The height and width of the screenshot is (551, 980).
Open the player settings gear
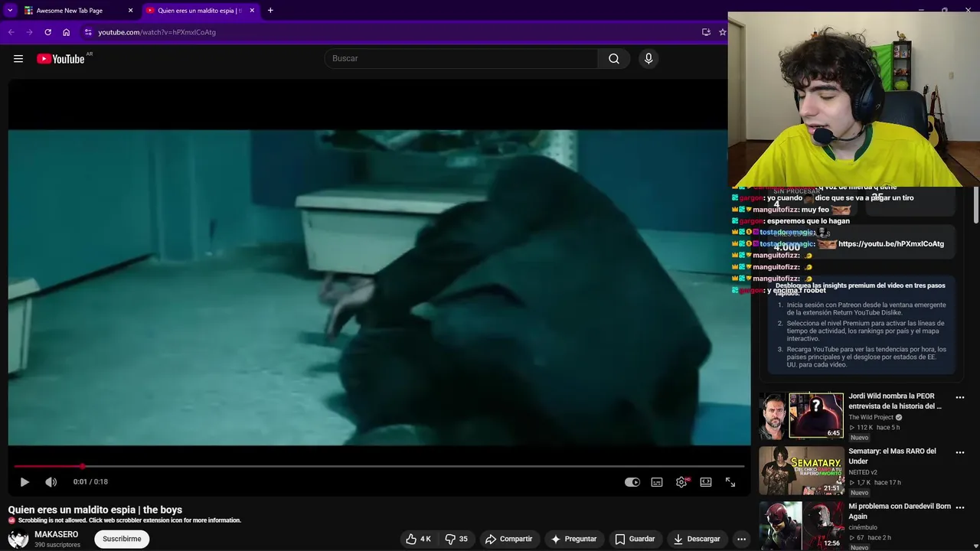(681, 482)
